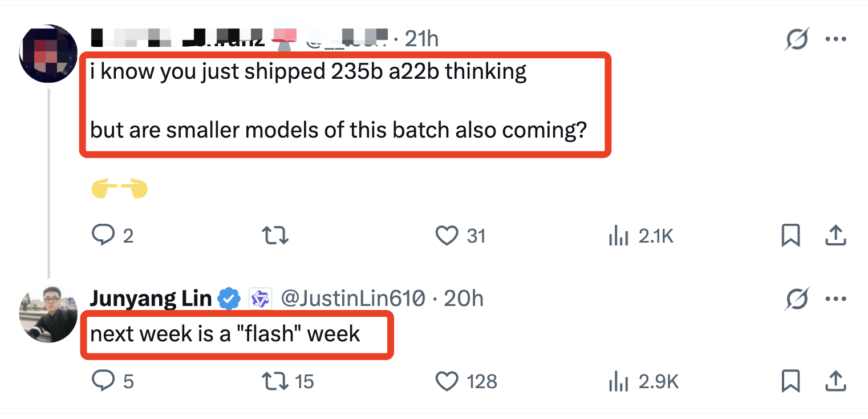
Task: Bookmark the first tweet
Action: pos(790,235)
